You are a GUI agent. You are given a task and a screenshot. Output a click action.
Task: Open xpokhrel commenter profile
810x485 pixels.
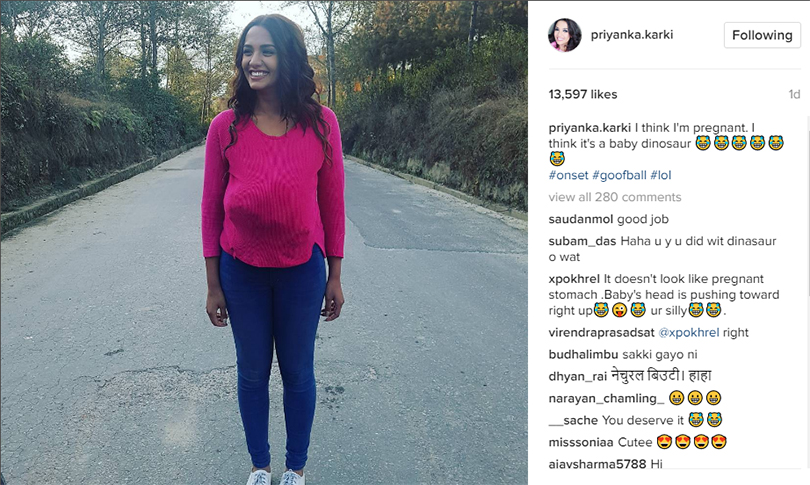pos(574,279)
